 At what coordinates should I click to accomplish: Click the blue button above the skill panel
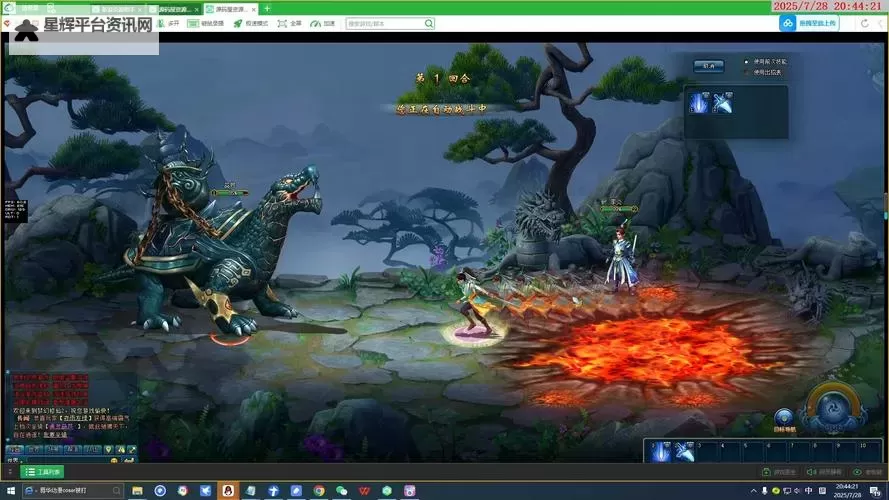pos(709,66)
